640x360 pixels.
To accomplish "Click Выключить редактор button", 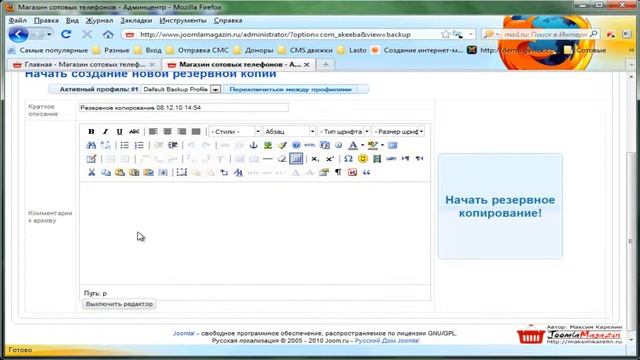I will coord(119,304).
